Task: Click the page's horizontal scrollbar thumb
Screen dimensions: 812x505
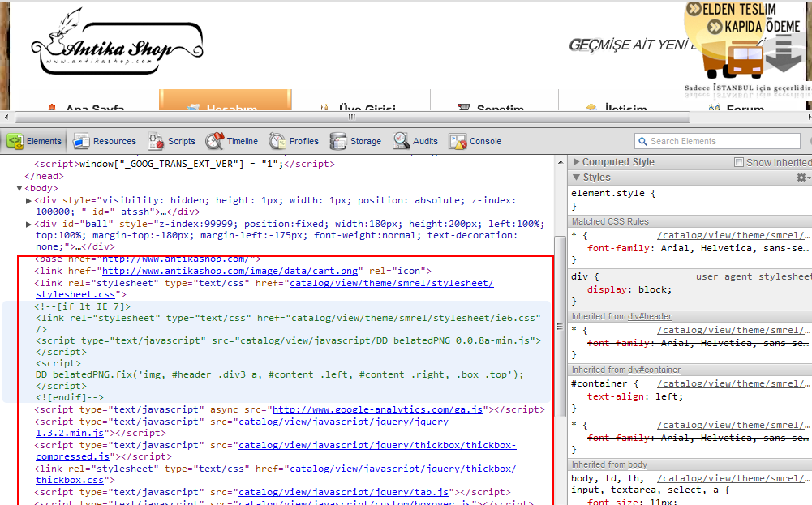Action: pyautogui.click(x=352, y=118)
